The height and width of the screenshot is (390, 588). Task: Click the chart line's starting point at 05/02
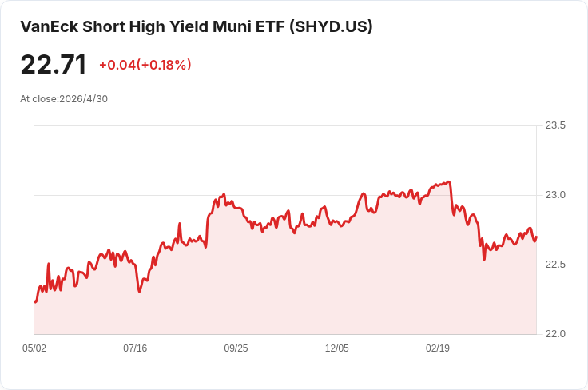[35, 301]
